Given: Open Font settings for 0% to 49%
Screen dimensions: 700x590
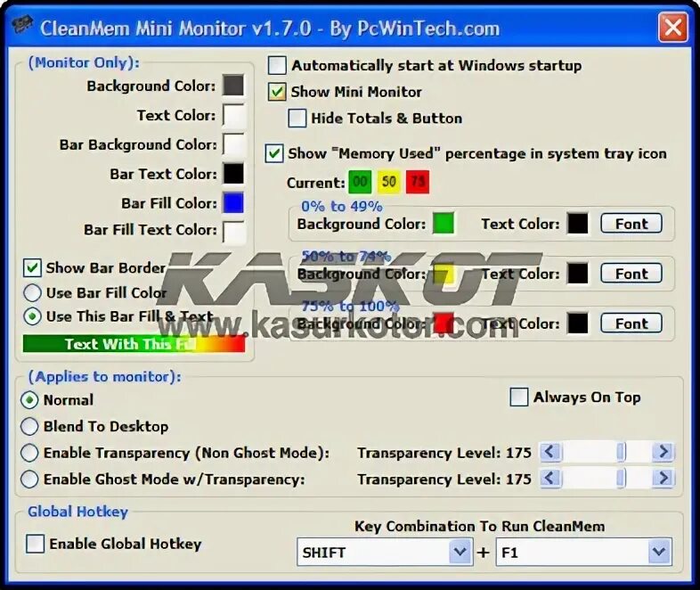Looking at the screenshot, I should coord(631,224).
